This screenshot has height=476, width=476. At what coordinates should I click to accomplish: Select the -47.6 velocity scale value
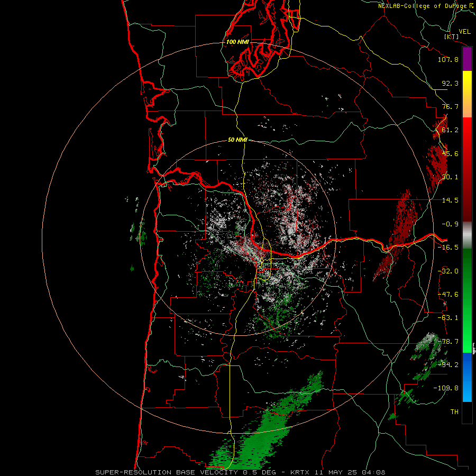[x=448, y=295]
